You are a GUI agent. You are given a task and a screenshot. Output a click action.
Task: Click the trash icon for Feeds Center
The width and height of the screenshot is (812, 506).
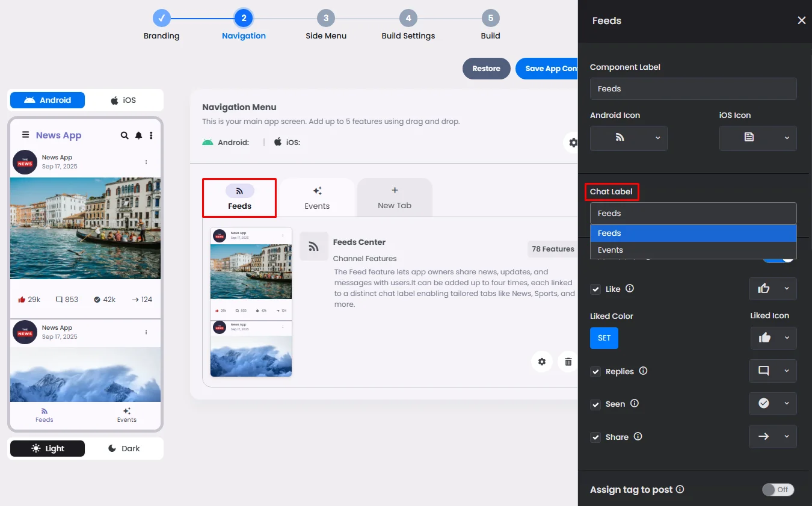point(568,362)
